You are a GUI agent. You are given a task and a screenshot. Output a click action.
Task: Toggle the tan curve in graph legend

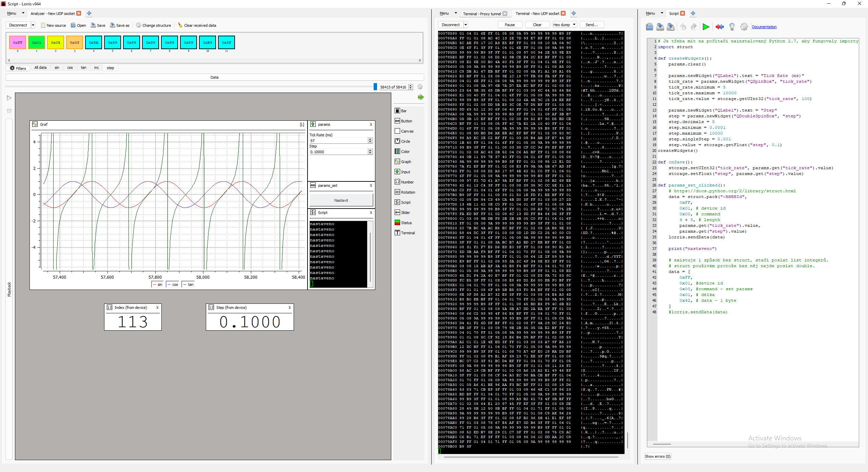point(189,284)
